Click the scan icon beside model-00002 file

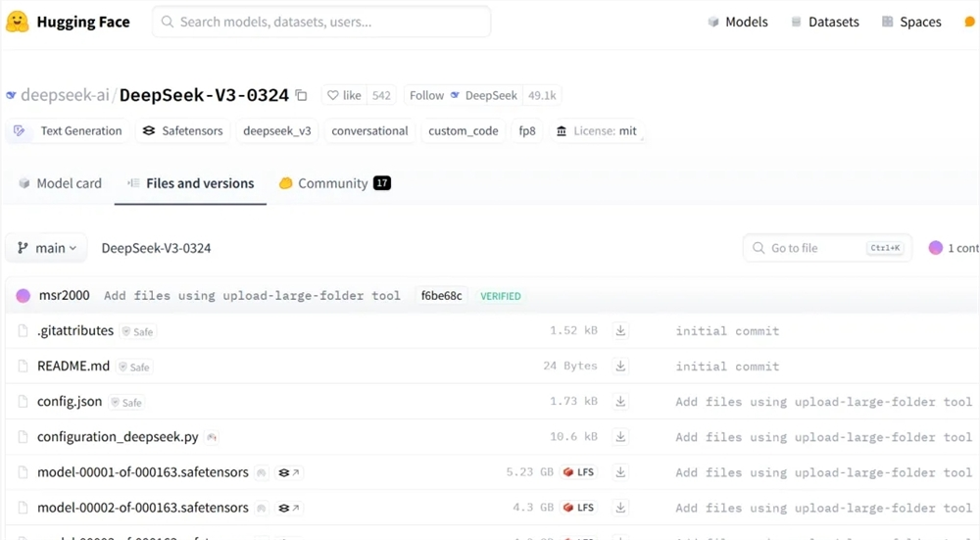coord(262,509)
